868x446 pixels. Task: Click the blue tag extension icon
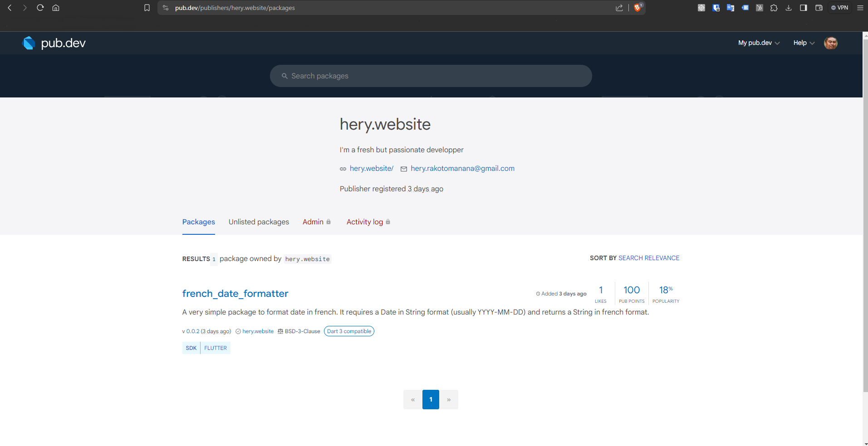pyautogui.click(x=745, y=8)
